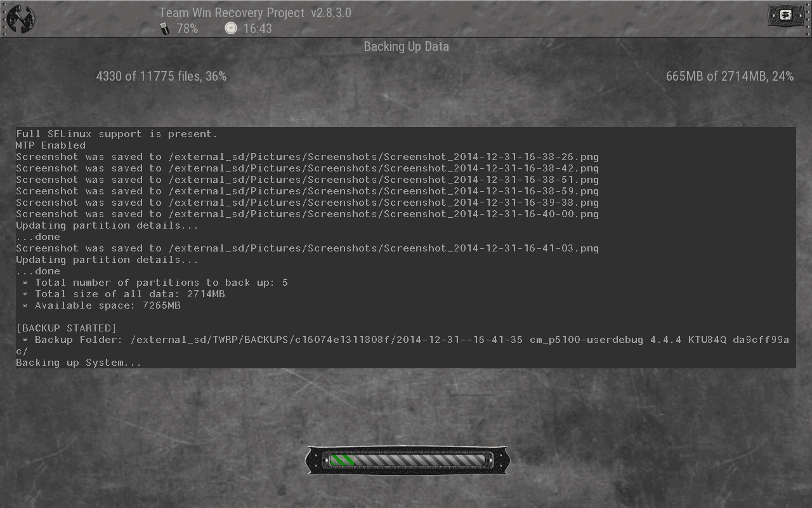Click the '665MB of 2714MB, 24%' status

pyautogui.click(x=730, y=76)
